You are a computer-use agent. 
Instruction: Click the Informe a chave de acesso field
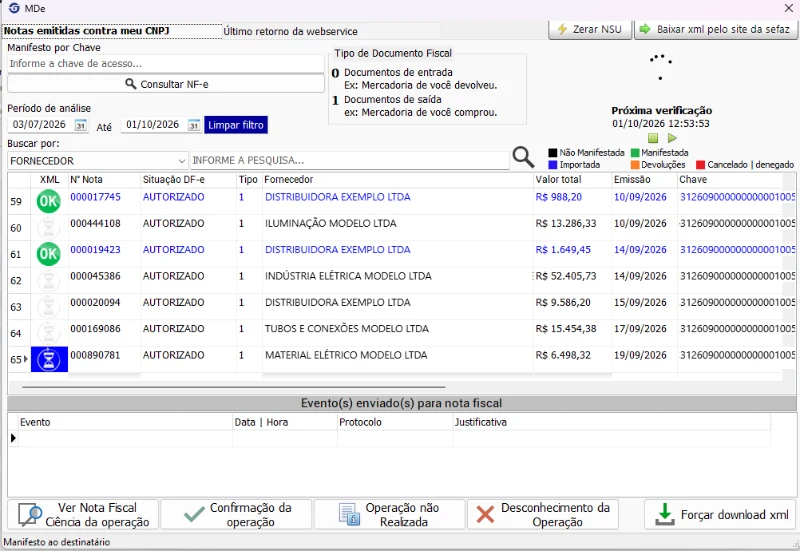click(x=166, y=64)
